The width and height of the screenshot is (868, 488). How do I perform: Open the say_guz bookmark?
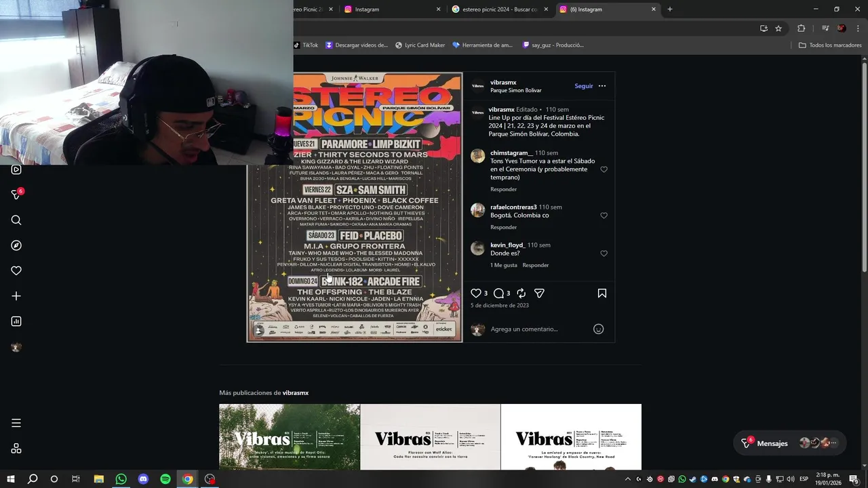553,45
